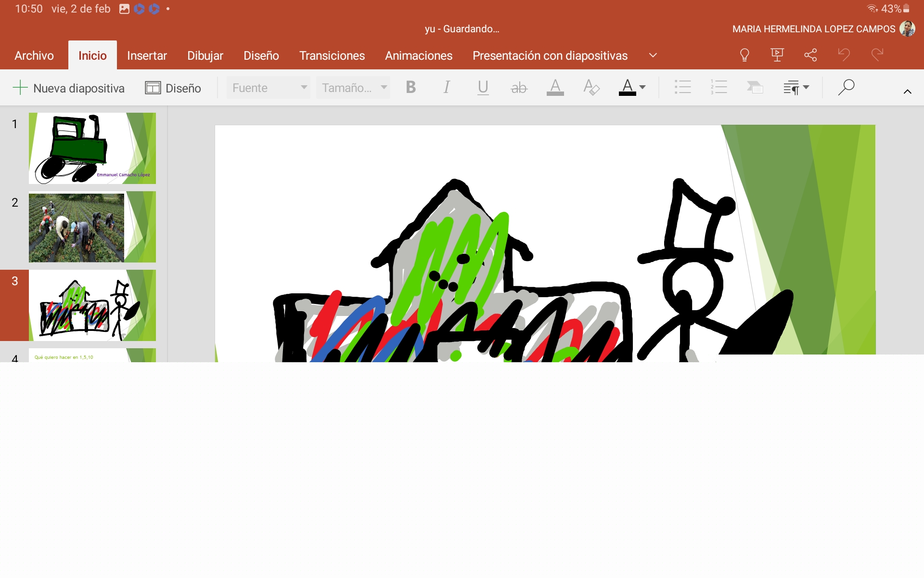Screen dimensions: 924x578
Task: Start the slideshow presentation icon
Action: (777, 55)
